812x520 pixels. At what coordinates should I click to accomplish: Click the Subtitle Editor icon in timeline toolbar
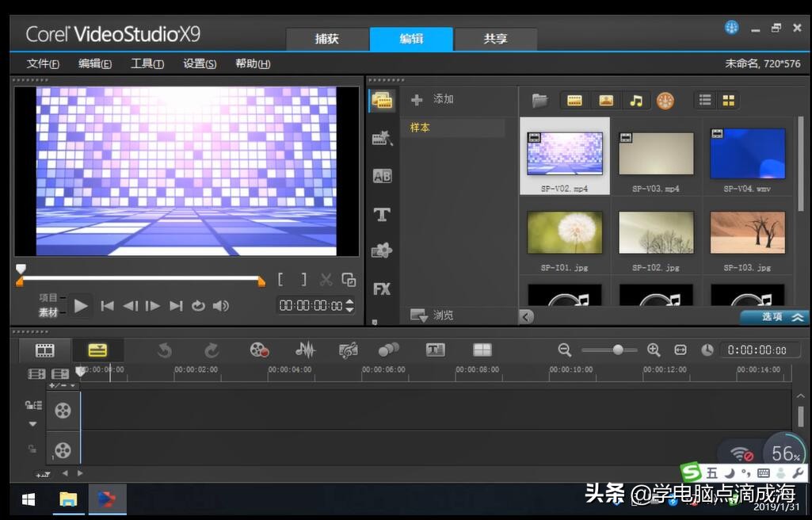click(435, 350)
